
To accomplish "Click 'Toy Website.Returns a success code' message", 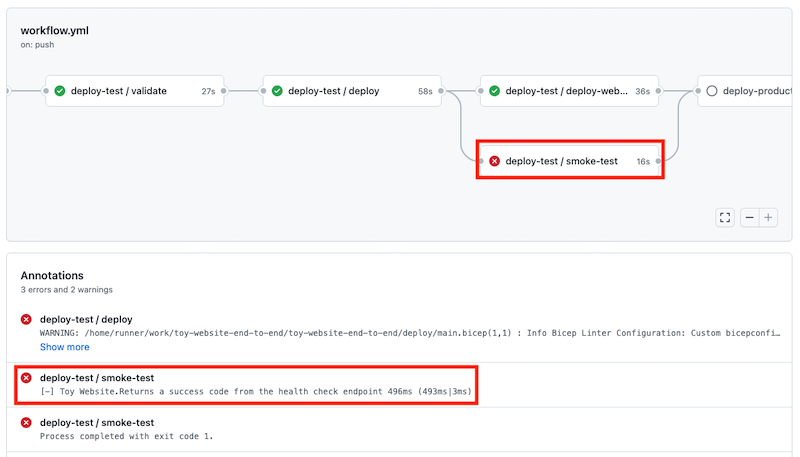I will 256,392.
